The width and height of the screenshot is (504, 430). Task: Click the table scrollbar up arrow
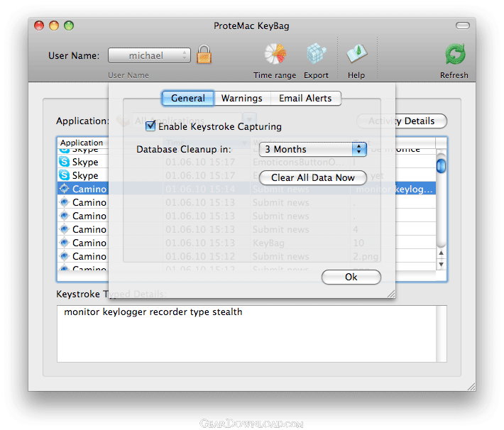pos(442,253)
